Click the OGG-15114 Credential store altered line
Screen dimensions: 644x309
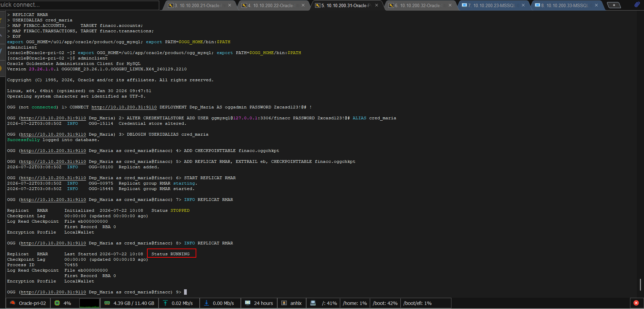pyautogui.click(x=97, y=123)
